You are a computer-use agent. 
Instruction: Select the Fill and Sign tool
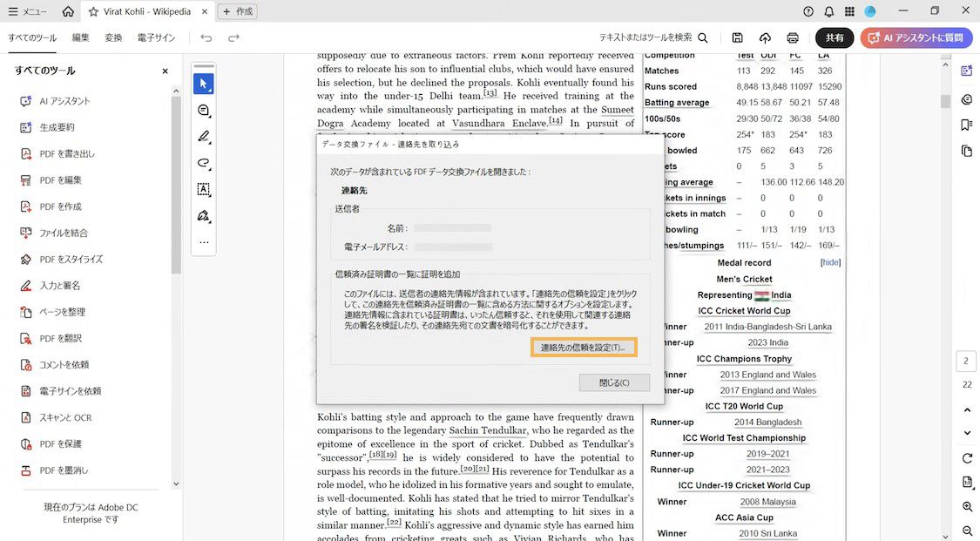203,216
